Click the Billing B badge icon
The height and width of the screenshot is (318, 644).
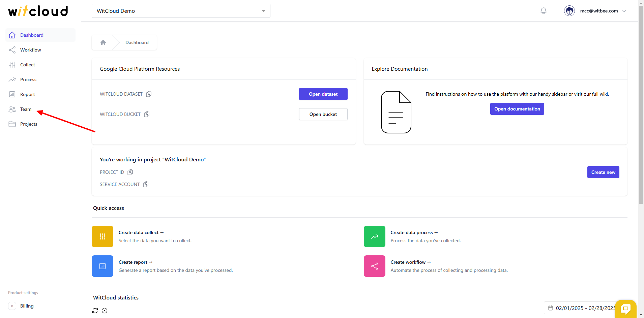tap(12, 306)
